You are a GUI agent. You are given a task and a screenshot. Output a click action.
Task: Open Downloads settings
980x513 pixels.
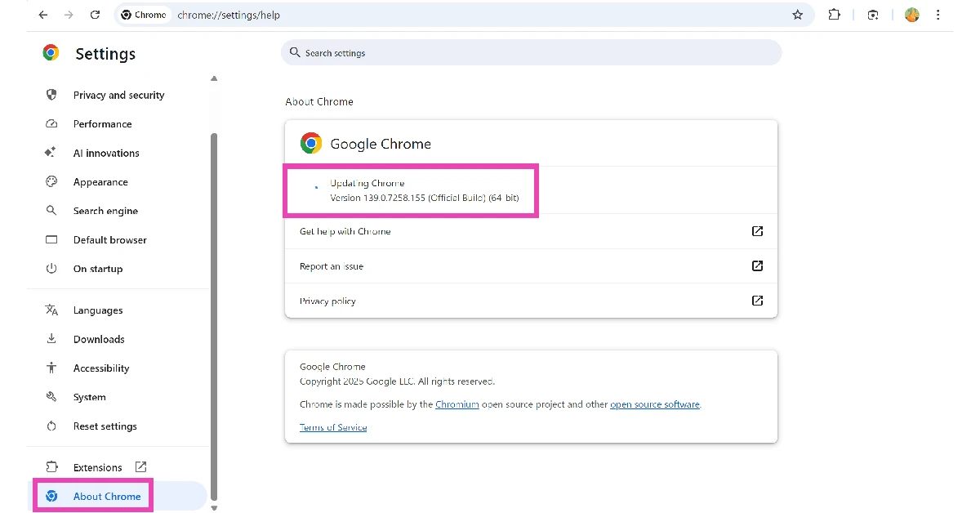(99, 339)
